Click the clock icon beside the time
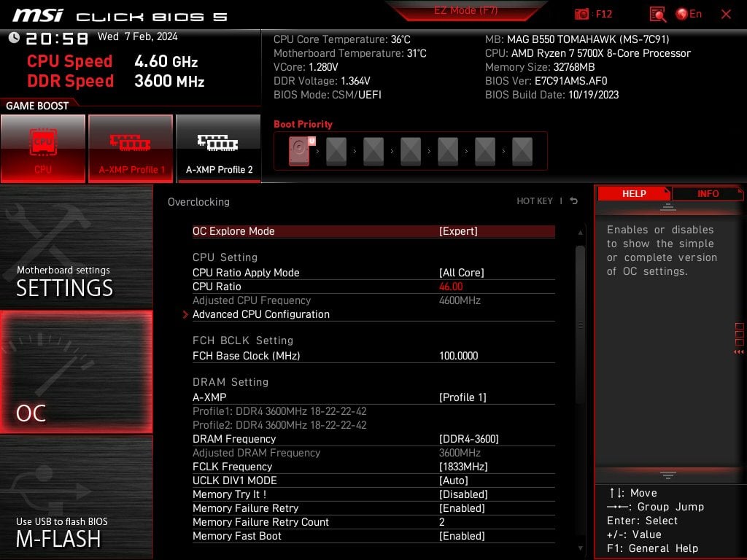Viewport: 747px width, 560px height. pos(15,38)
